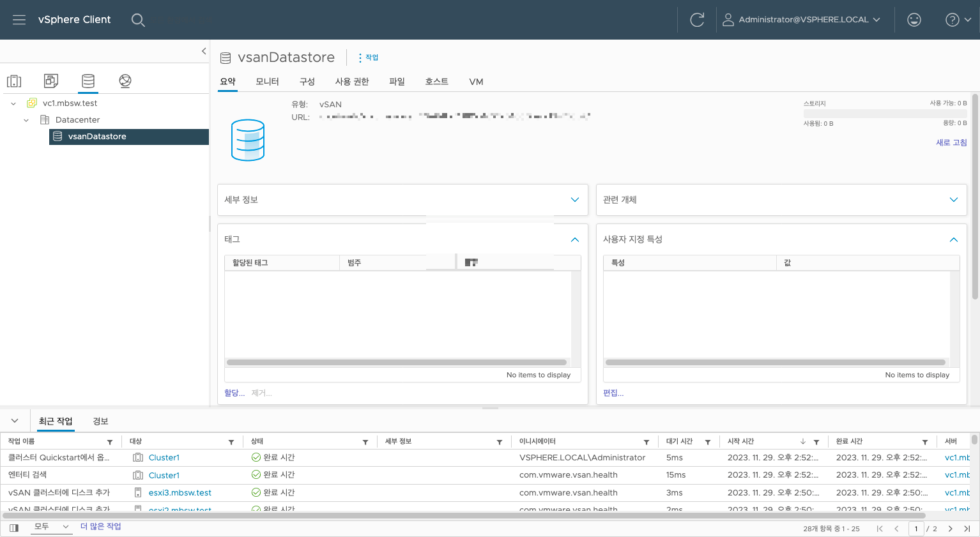Filter the 대기 시간 column
This screenshot has width=980, height=537.
(708, 442)
